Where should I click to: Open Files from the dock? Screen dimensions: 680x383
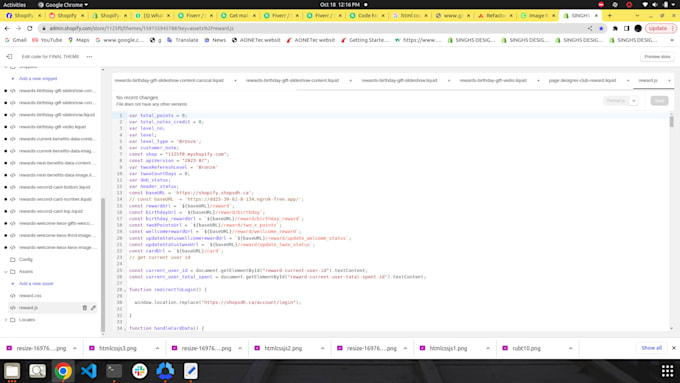pos(12,371)
